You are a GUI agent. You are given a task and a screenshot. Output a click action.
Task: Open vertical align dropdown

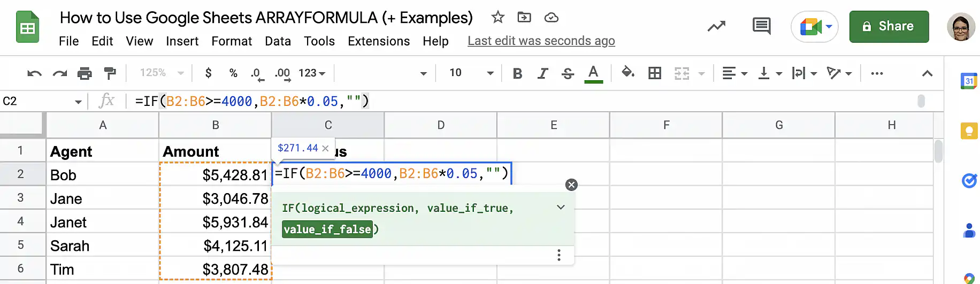(x=770, y=73)
